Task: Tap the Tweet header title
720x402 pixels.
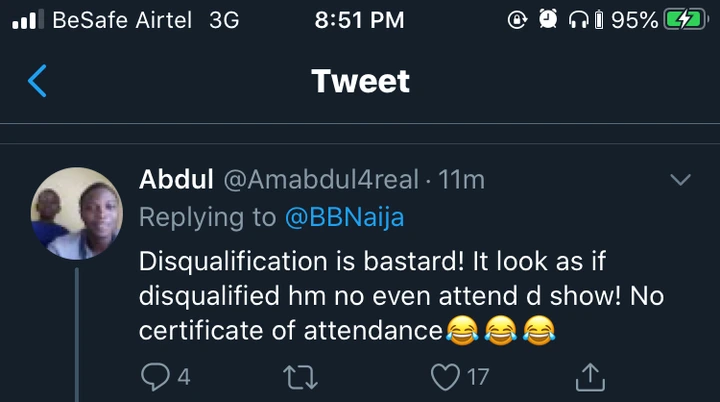Action: click(360, 81)
